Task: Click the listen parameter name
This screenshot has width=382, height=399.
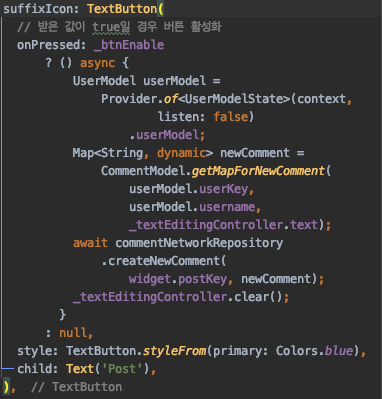Action: pos(178,117)
